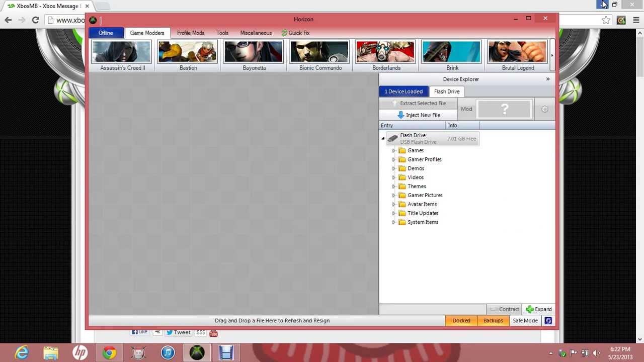This screenshot has height=362, width=644.
Task: Click the Entry column header
Action: click(x=412, y=125)
